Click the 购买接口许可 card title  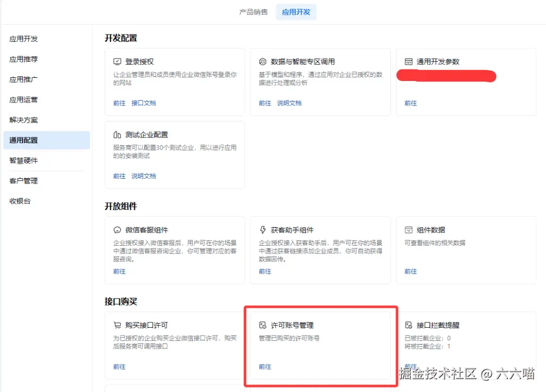[x=147, y=325]
